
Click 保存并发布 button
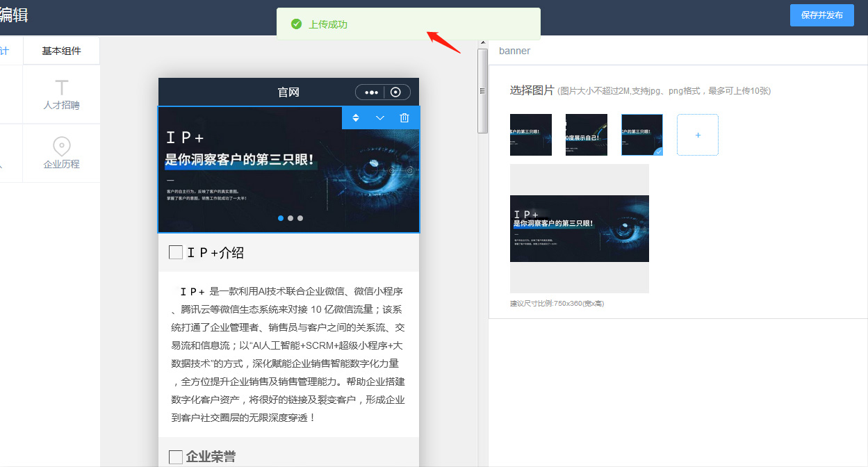(x=821, y=15)
